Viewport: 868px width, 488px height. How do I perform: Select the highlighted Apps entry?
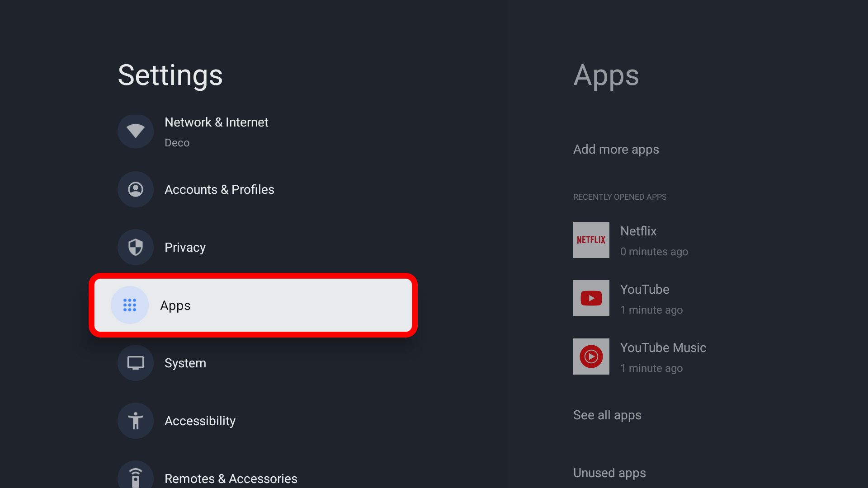253,305
